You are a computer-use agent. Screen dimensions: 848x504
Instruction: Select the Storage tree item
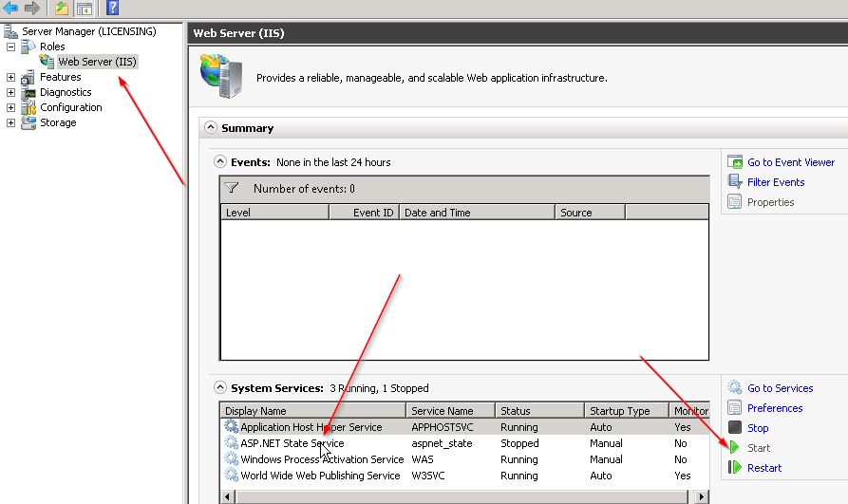(58, 122)
